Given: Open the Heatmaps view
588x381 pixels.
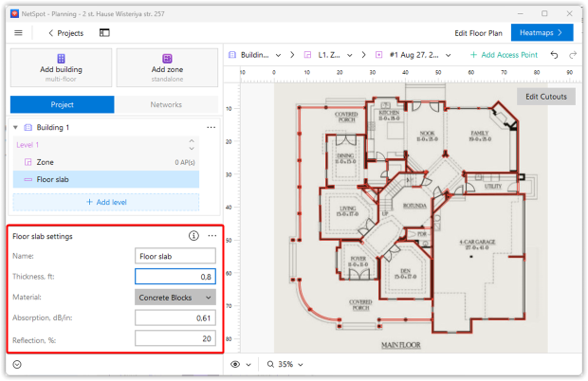Looking at the screenshot, I should [542, 32].
